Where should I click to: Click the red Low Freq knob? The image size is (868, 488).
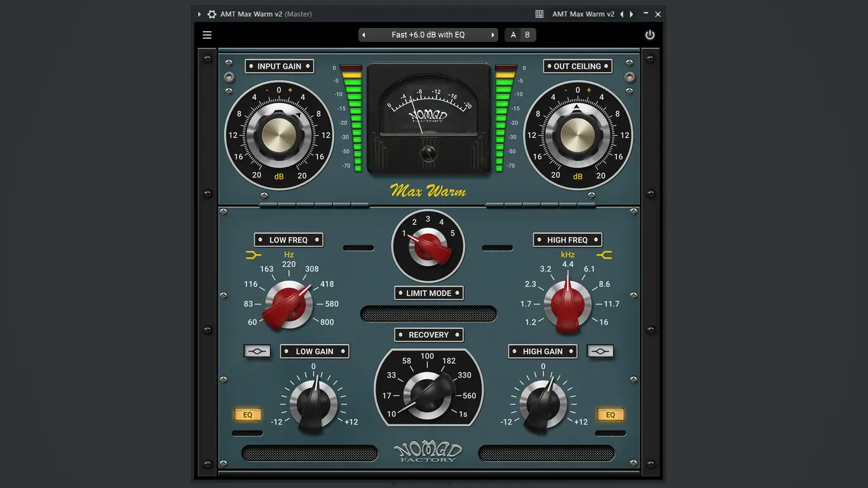(x=289, y=306)
